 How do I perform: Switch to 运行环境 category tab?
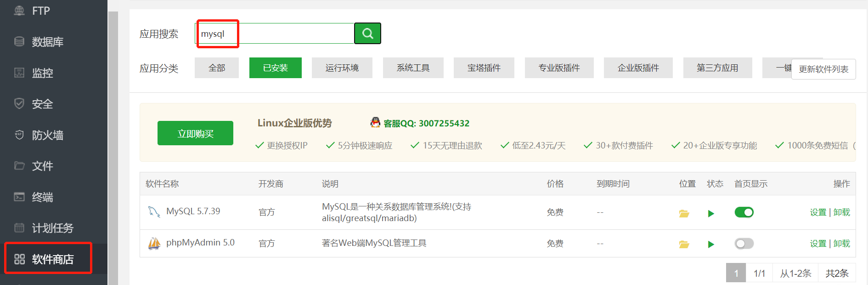(342, 68)
